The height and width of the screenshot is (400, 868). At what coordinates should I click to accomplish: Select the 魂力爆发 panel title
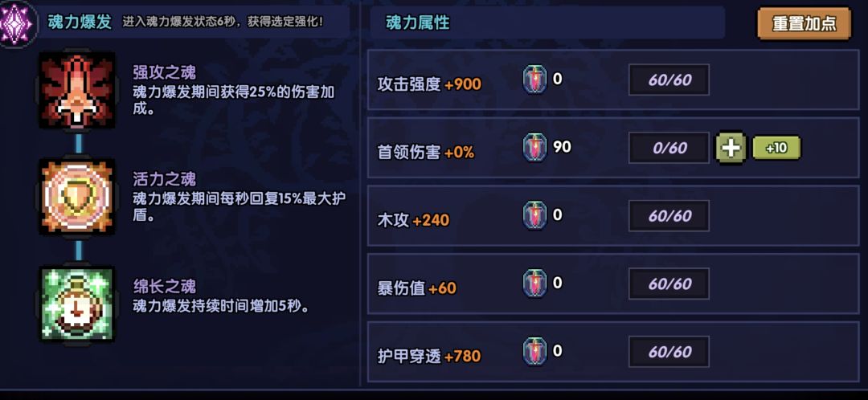point(80,22)
